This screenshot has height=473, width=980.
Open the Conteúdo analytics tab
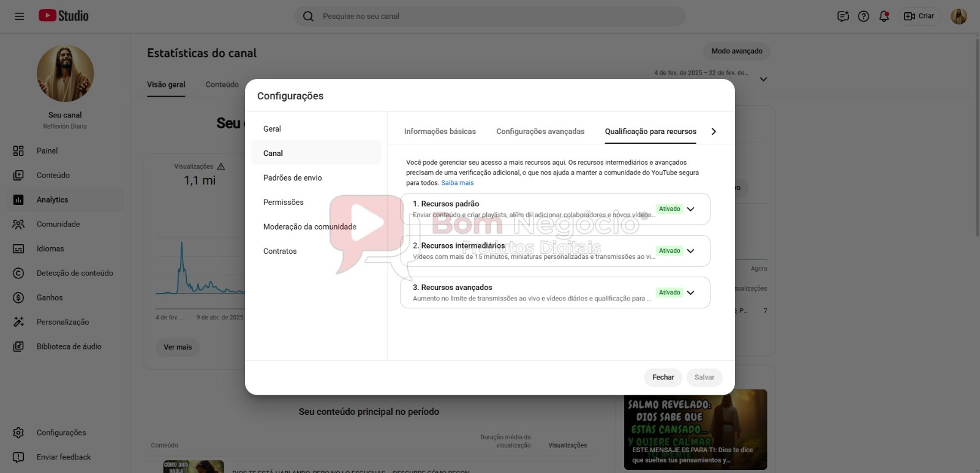(222, 84)
